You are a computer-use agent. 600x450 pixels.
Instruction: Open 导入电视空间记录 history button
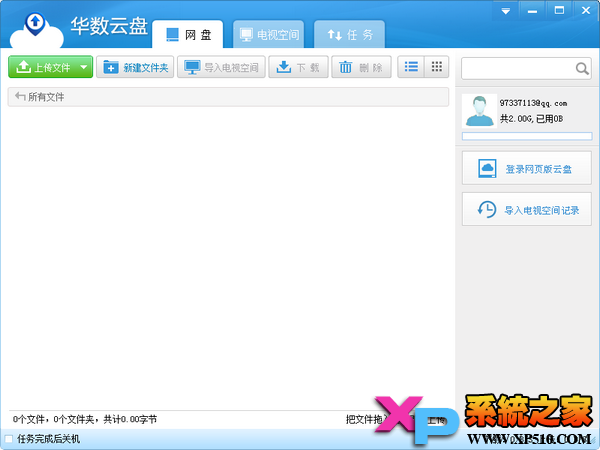pos(527,209)
